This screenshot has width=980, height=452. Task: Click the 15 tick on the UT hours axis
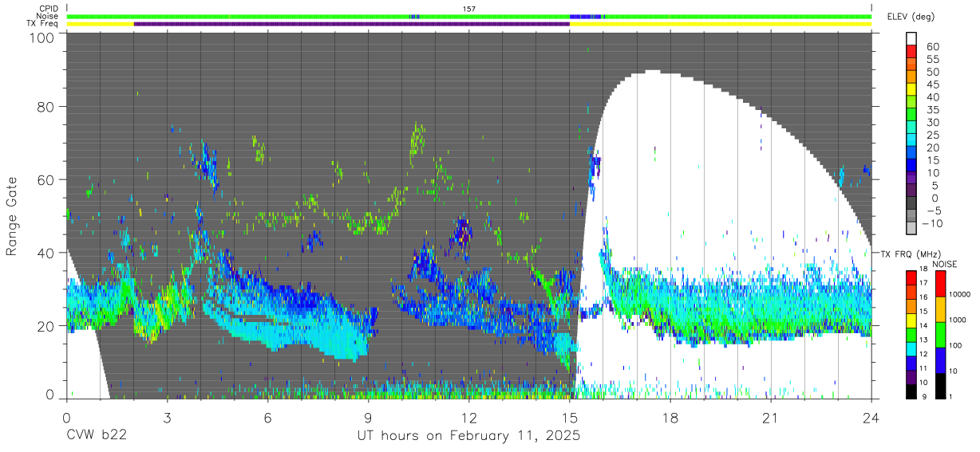(x=569, y=418)
